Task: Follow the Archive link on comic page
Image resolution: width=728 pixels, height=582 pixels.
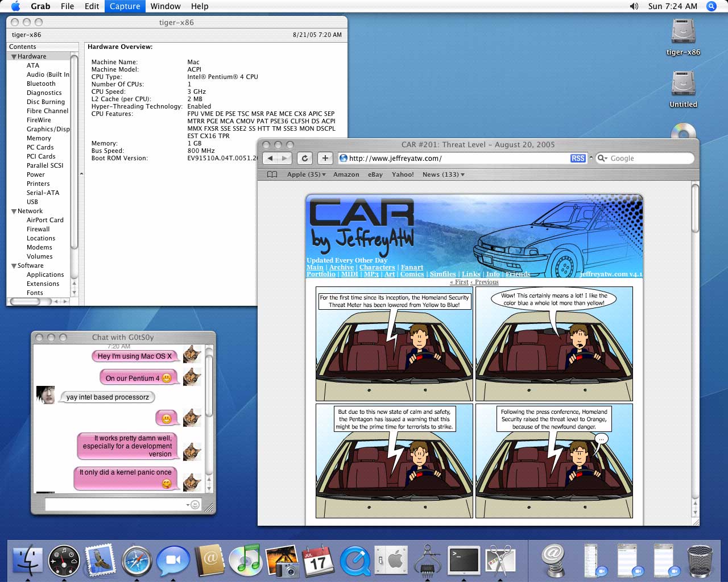Action: click(x=341, y=267)
